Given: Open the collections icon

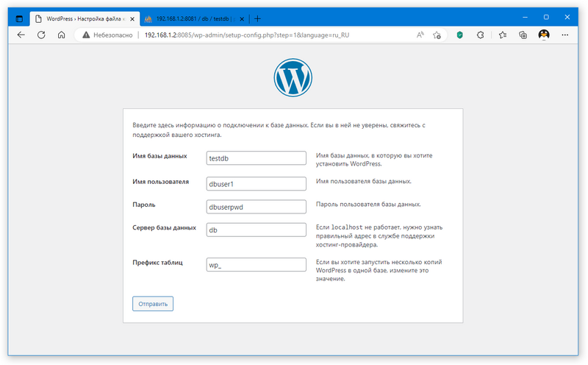Looking at the screenshot, I should tap(523, 35).
